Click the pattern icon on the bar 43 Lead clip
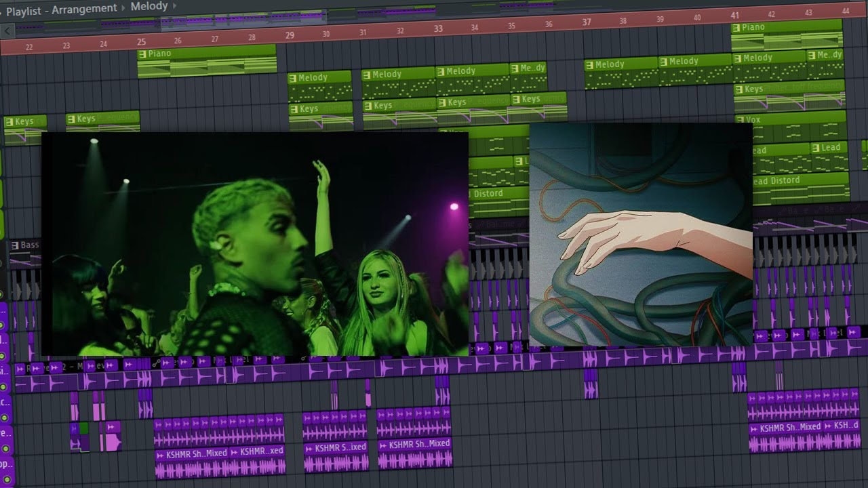Viewport: 868px width, 488px height. tap(815, 148)
